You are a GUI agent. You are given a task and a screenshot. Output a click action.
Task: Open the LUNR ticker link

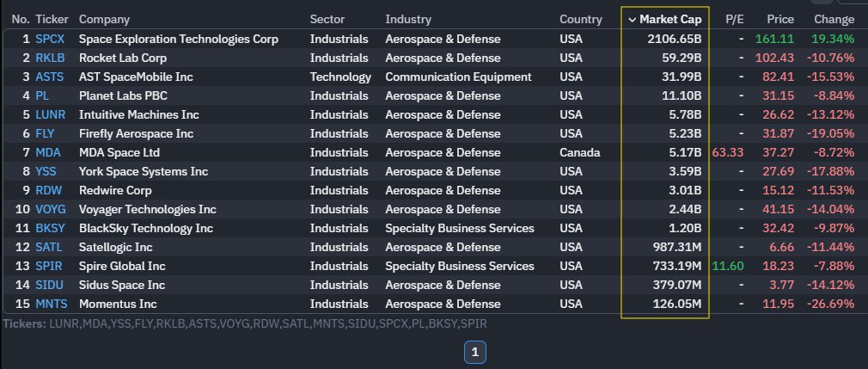tap(50, 114)
